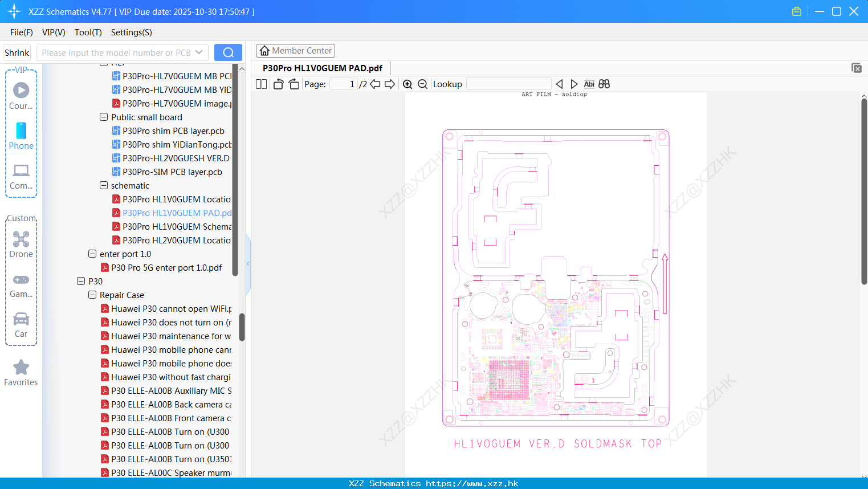Click the PCB solder mask drawing
This screenshot has height=489, width=868.
click(556, 278)
